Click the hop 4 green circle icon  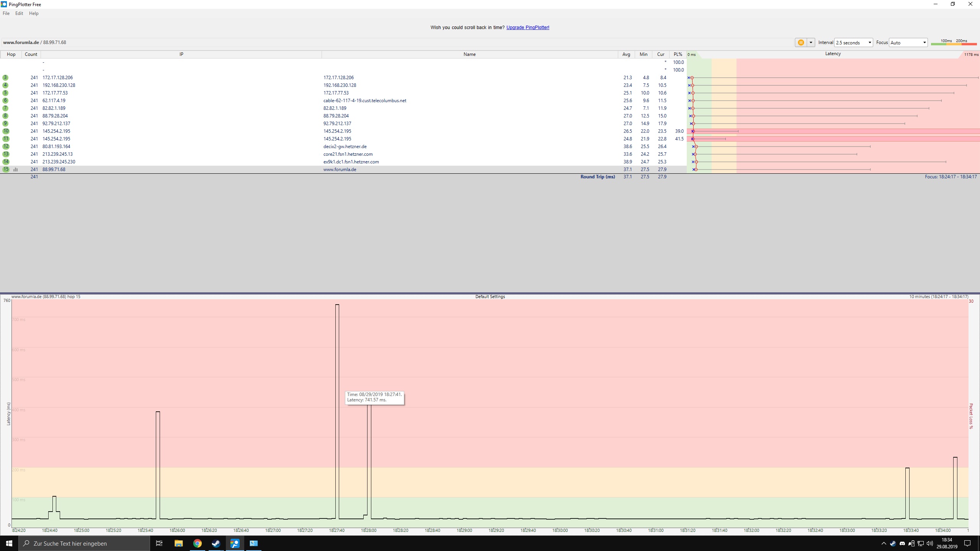click(x=5, y=85)
